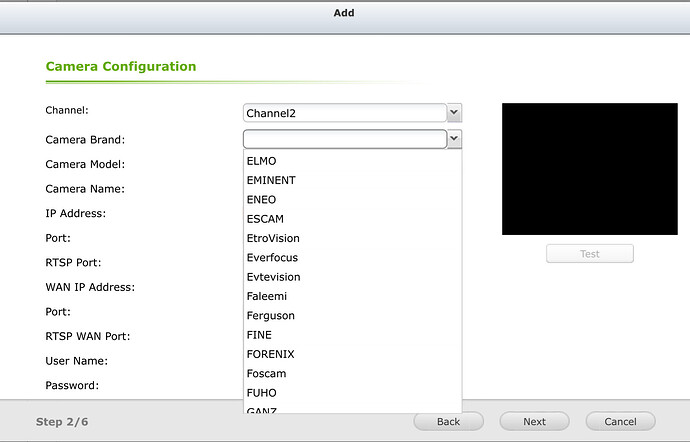Cancel the camera add wizard
This screenshot has height=442, width=690.
620,421
